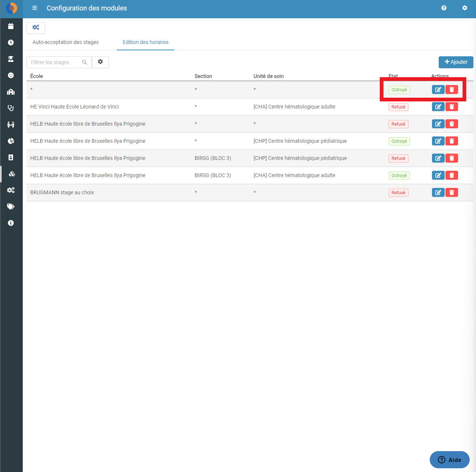This screenshot has width=476, height=472.
Task: Open the stethoscope sidebar icon
Action: [x=11, y=108]
